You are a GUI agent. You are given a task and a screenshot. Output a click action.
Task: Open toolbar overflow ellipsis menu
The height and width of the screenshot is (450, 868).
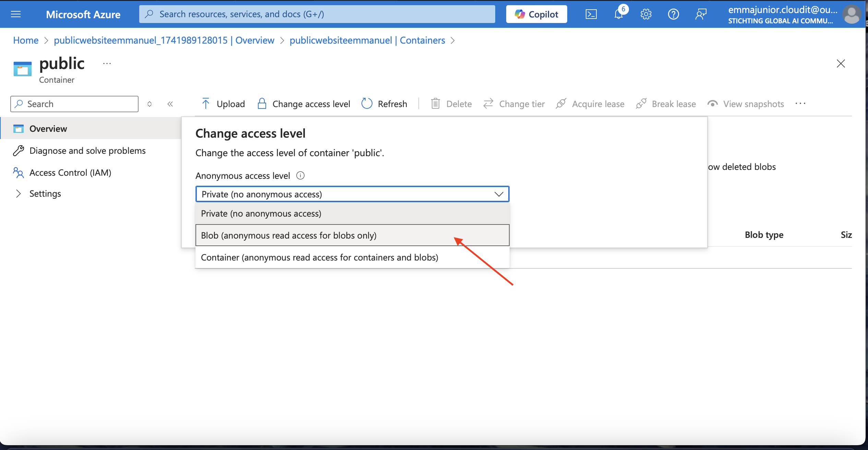point(800,104)
